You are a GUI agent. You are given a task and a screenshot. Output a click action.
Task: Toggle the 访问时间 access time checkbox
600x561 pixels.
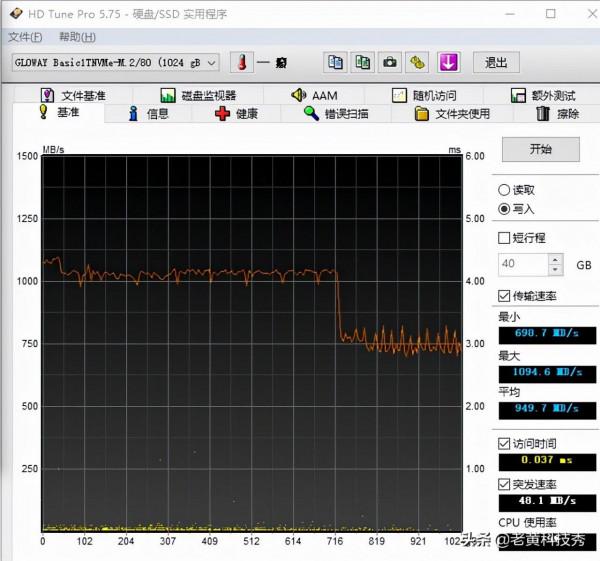[x=504, y=444]
